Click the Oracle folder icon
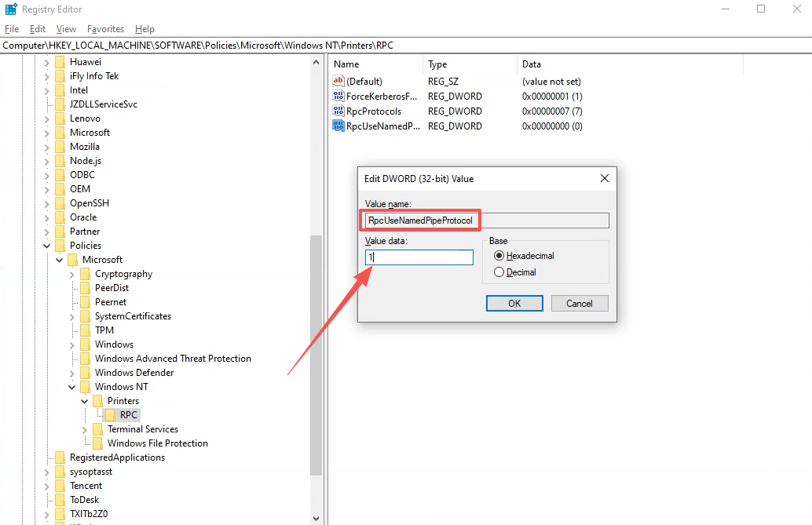812x525 pixels. (x=60, y=217)
